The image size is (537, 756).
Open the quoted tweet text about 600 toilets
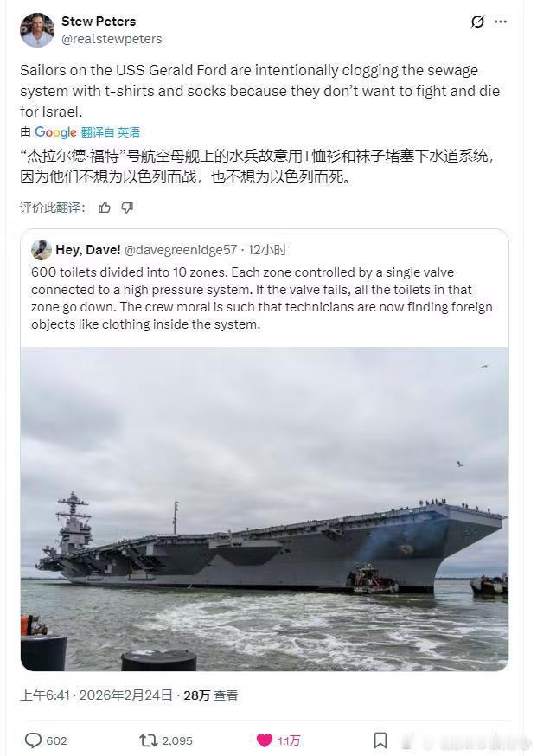(262, 298)
